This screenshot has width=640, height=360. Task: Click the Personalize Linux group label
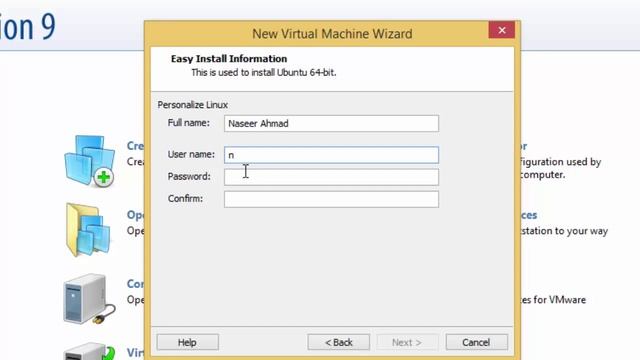193,105
